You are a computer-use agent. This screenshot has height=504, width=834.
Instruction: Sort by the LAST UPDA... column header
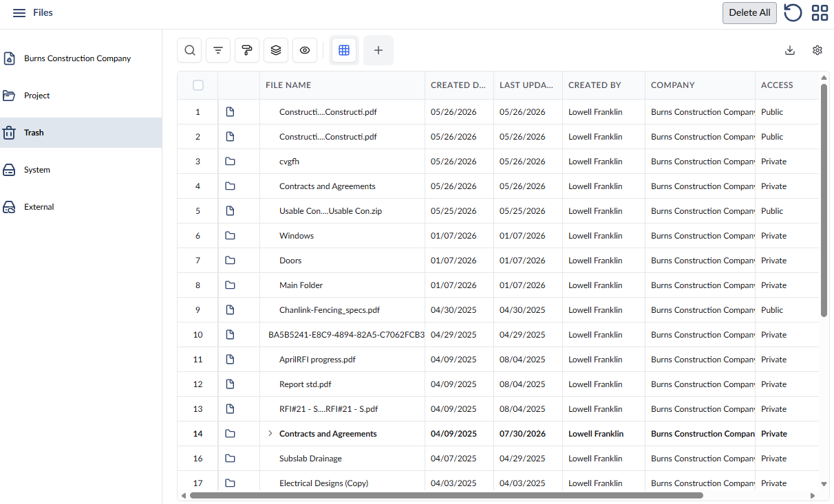pyautogui.click(x=526, y=85)
